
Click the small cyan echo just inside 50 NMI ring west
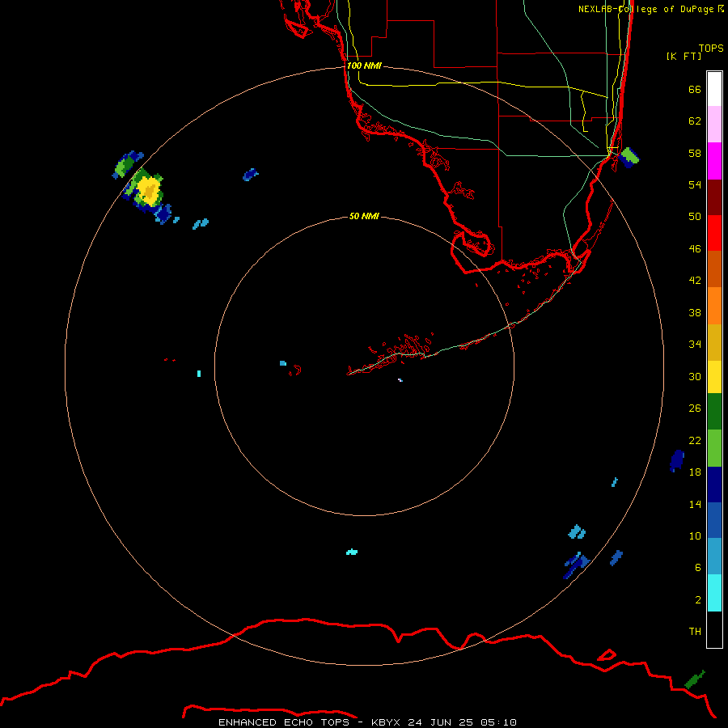pos(283,363)
